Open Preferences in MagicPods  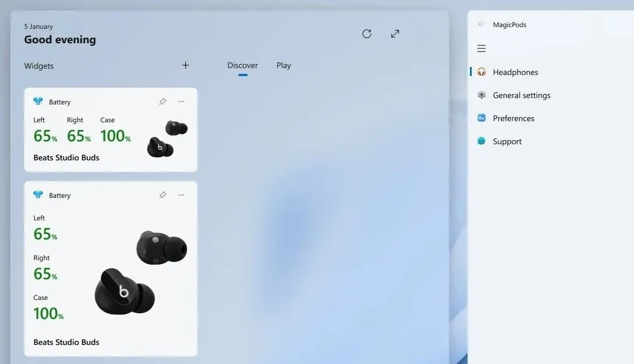513,118
